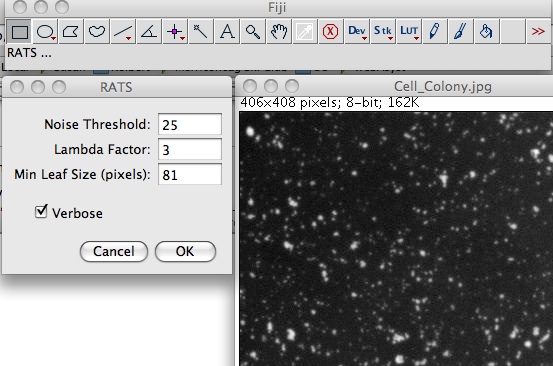Click the RATS dialog title bar
This screenshot has height=366, width=553.
coord(116,87)
